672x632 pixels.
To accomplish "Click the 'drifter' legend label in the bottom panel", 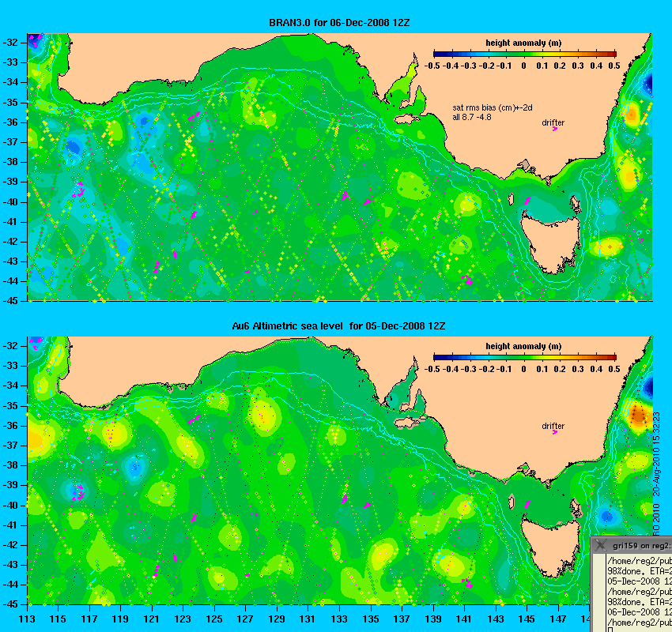I will point(553,426).
